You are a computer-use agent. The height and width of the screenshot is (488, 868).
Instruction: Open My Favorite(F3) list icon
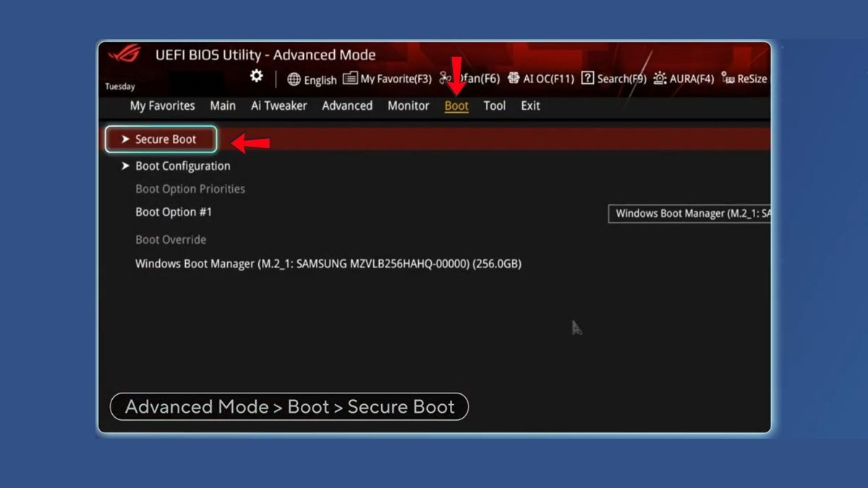pyautogui.click(x=350, y=78)
